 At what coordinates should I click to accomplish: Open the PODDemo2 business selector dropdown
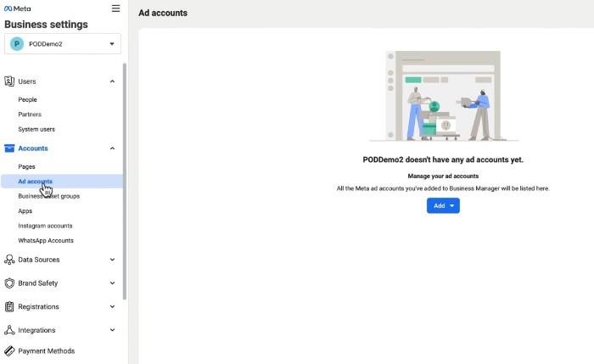(63, 44)
